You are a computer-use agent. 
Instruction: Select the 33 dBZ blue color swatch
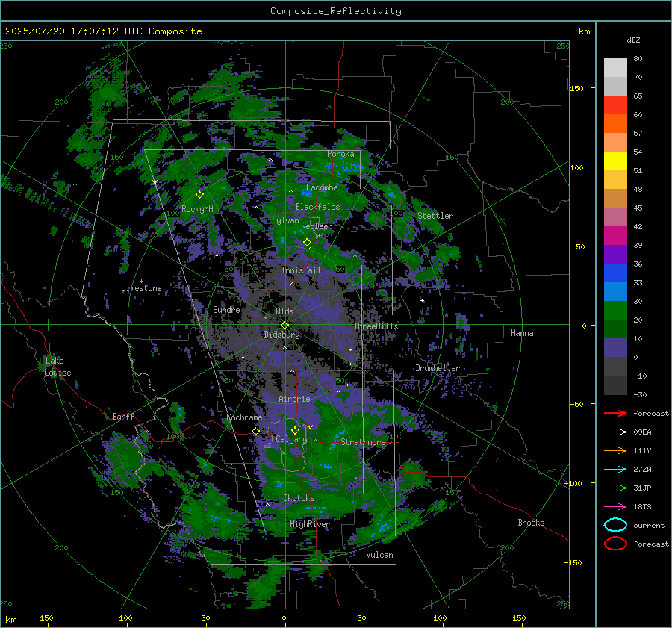615,273
